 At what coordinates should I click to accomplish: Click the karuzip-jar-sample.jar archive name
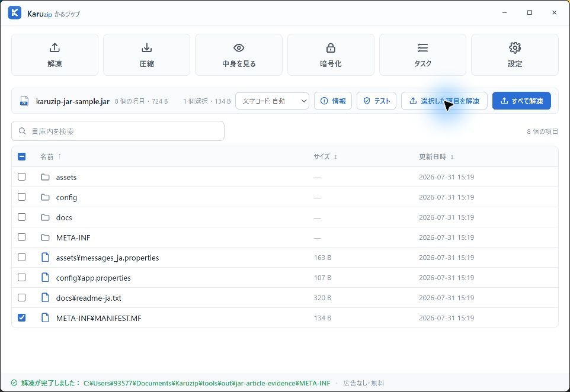[x=73, y=101]
